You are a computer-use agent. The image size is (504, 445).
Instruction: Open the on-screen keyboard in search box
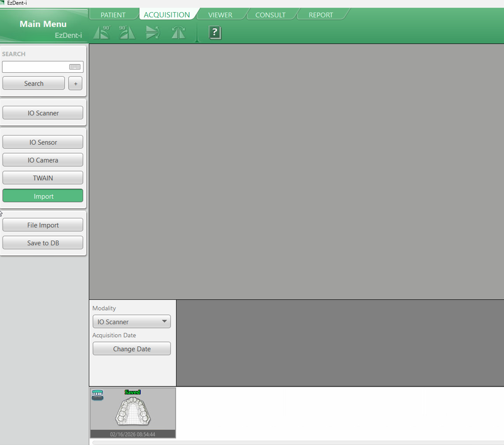click(x=75, y=67)
